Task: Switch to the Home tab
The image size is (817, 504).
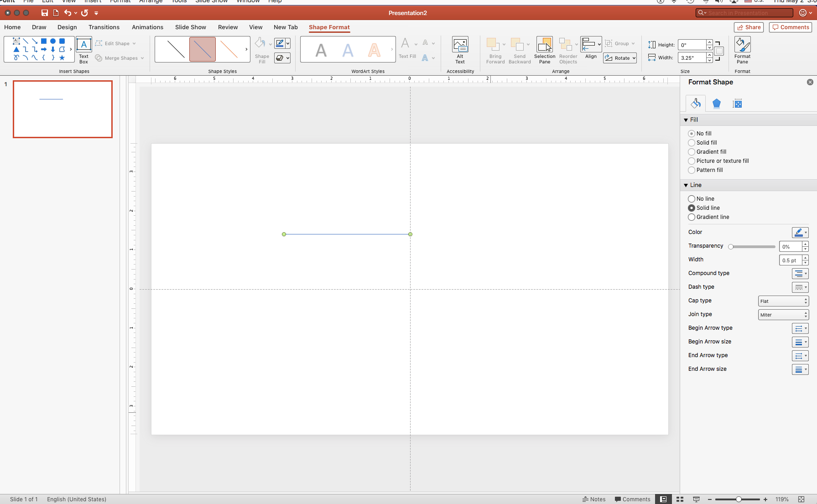Action: pos(12,27)
